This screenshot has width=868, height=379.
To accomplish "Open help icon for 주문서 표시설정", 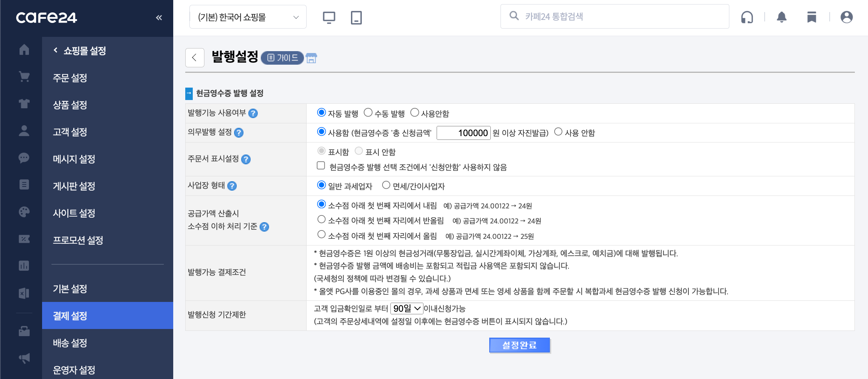I will 246,159.
